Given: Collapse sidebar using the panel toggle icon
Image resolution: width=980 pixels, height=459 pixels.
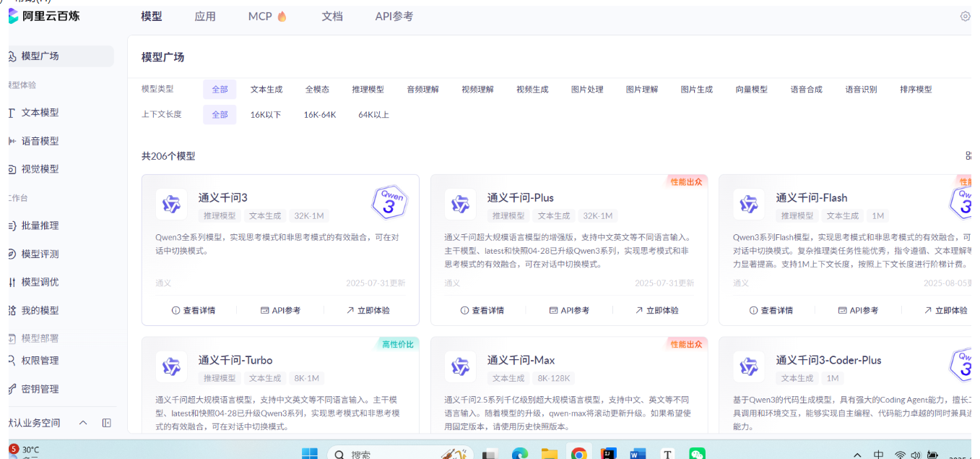Looking at the screenshot, I should 106,423.
